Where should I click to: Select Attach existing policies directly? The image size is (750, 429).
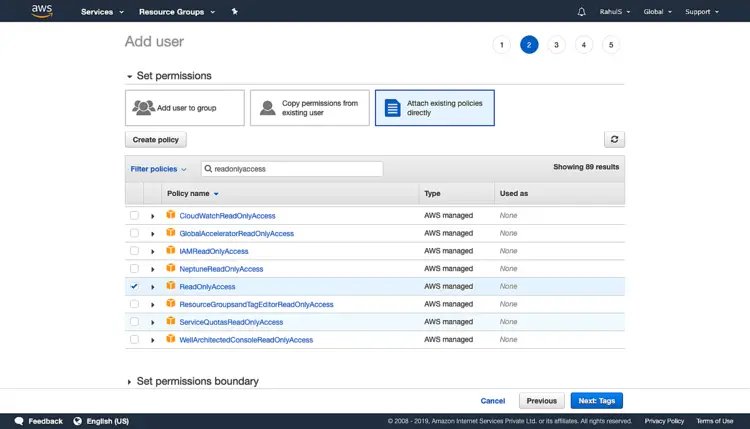[x=434, y=108]
